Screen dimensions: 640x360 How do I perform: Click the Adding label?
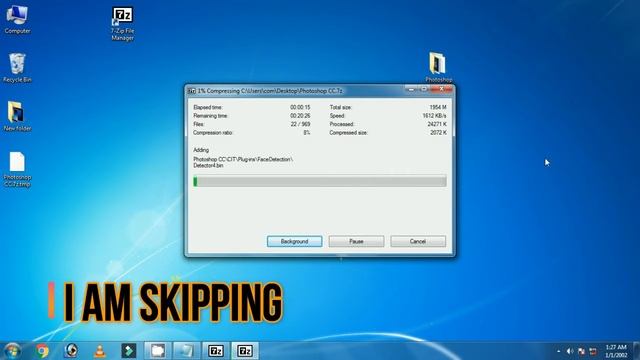[x=201, y=150]
